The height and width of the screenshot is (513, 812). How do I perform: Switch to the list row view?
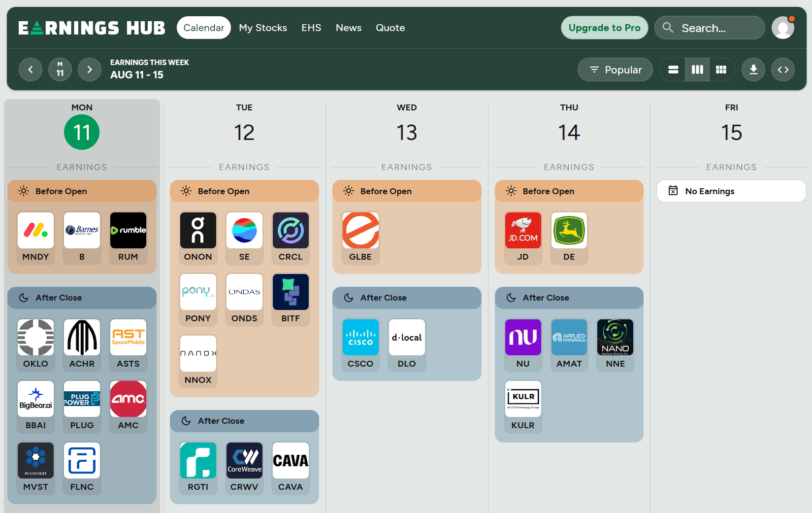[x=673, y=69]
